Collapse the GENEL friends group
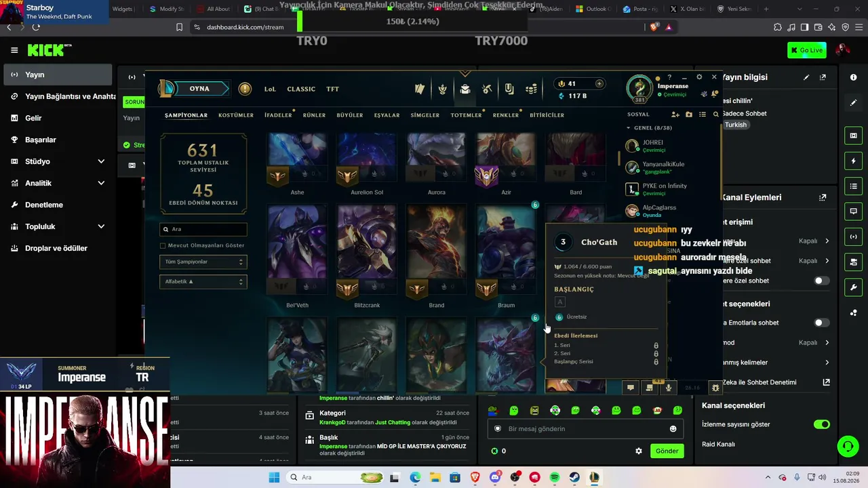868x488 pixels. [x=629, y=127]
